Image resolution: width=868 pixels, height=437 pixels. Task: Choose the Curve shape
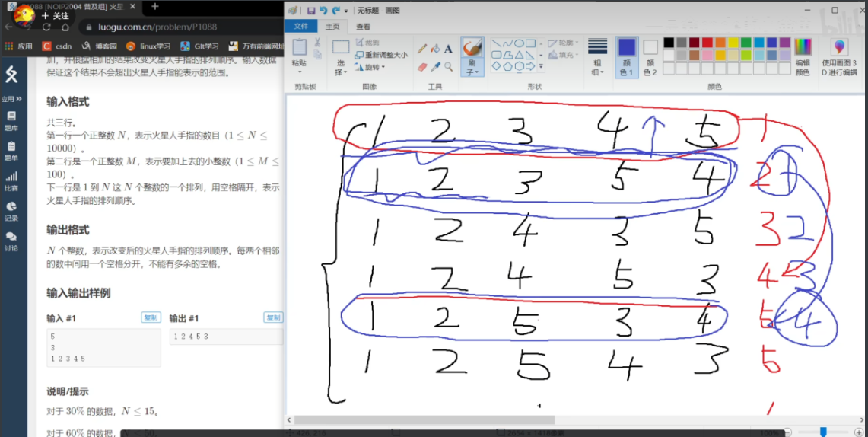click(x=507, y=43)
